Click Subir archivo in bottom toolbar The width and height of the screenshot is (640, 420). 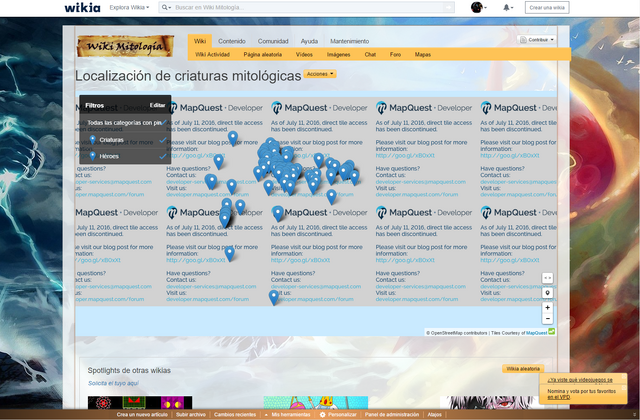pos(191,415)
